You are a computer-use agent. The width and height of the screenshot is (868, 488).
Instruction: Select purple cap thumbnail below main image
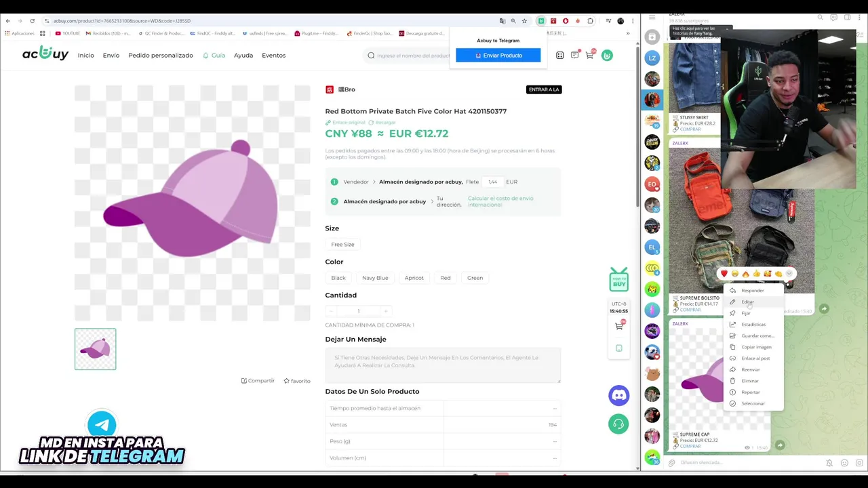96,349
